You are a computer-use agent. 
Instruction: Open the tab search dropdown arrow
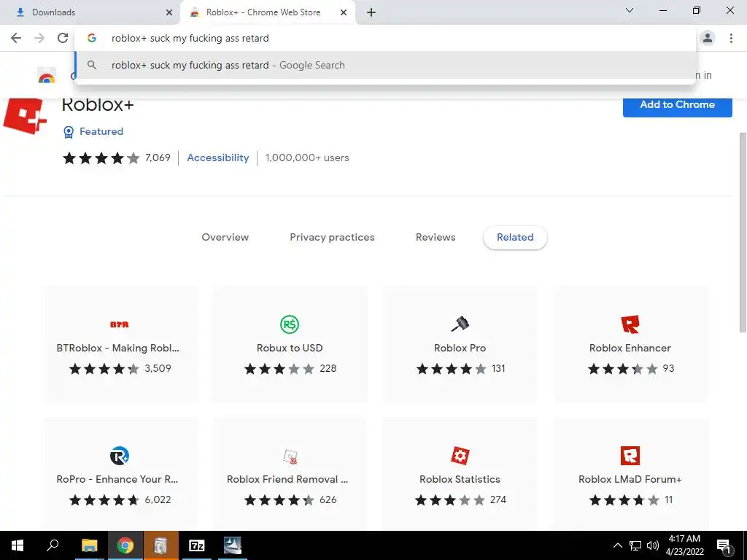point(630,10)
